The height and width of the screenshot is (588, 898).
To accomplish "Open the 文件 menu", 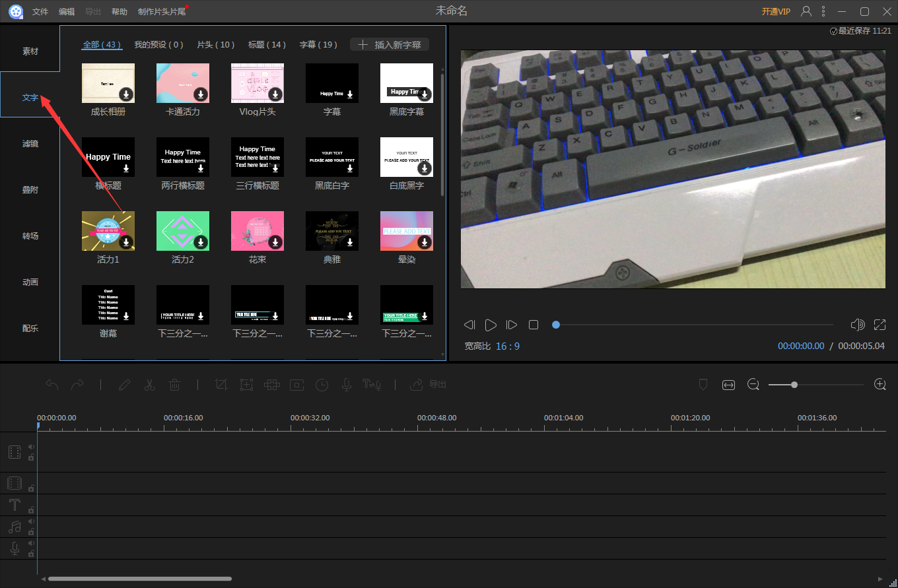I will click(40, 12).
